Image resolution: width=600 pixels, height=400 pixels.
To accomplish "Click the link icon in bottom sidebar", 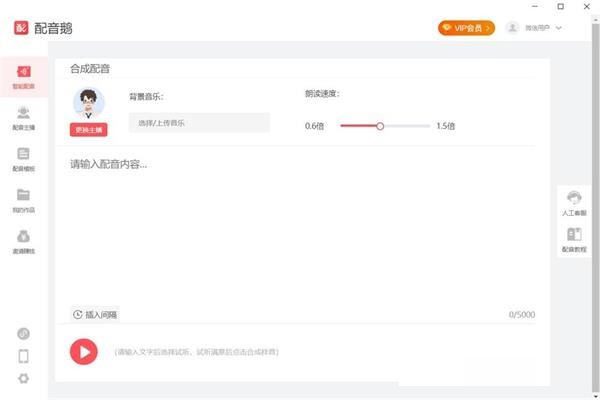I will click(23, 333).
